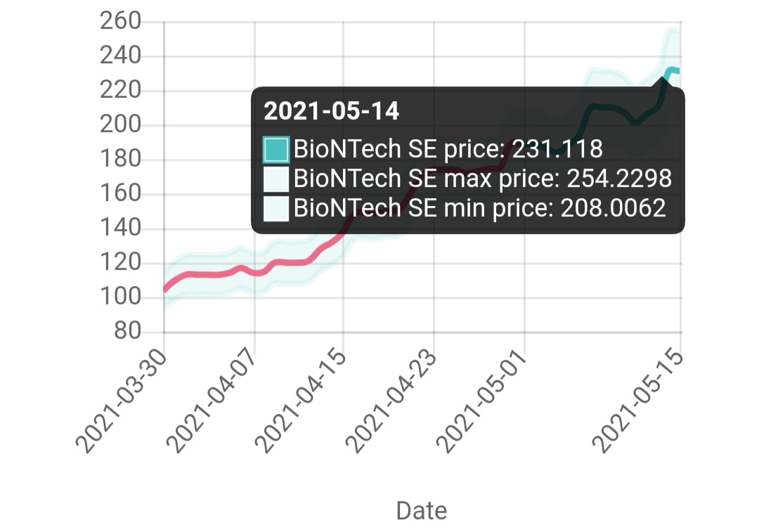Click the 2021-05-14 tooltip title

coord(331,110)
